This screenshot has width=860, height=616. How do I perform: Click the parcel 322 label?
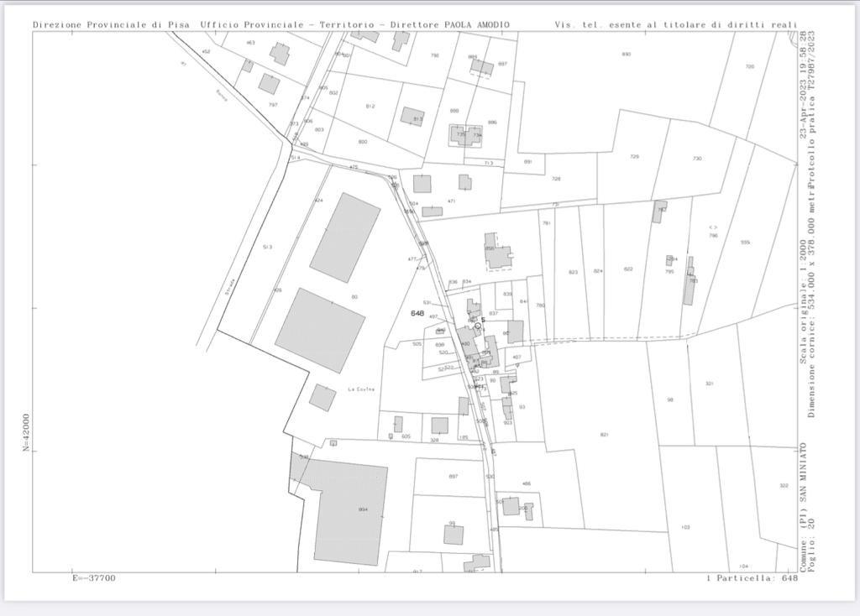[784, 486]
